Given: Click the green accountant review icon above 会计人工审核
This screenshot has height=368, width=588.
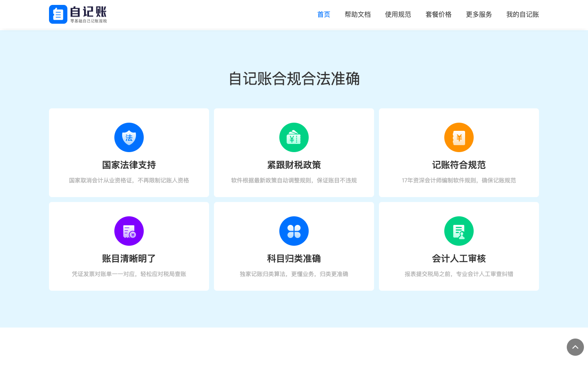Looking at the screenshot, I should pos(459,231).
